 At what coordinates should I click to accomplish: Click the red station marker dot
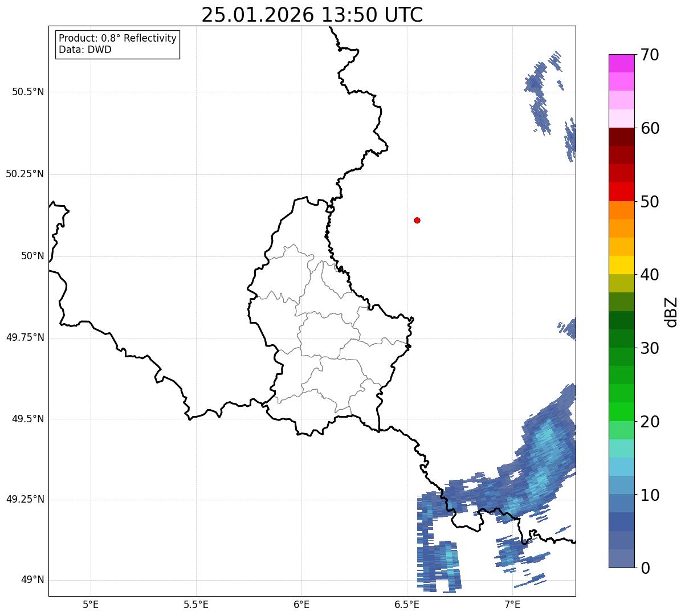[x=417, y=220]
